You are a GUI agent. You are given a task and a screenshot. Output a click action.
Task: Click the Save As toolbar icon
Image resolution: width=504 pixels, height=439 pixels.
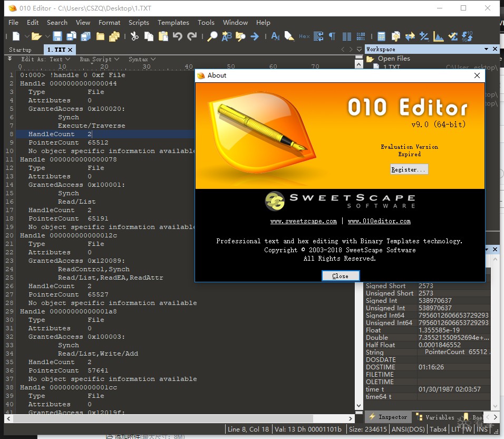[x=71, y=36]
